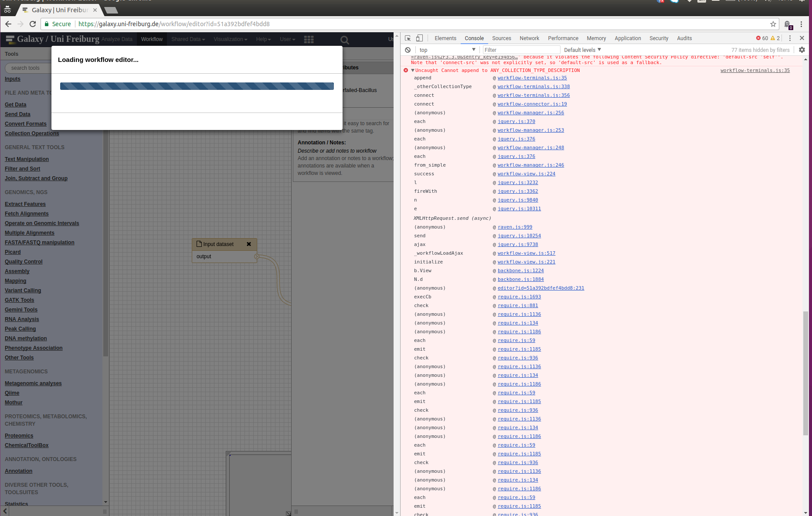
Task: Click the red error count icon
Action: pos(758,38)
